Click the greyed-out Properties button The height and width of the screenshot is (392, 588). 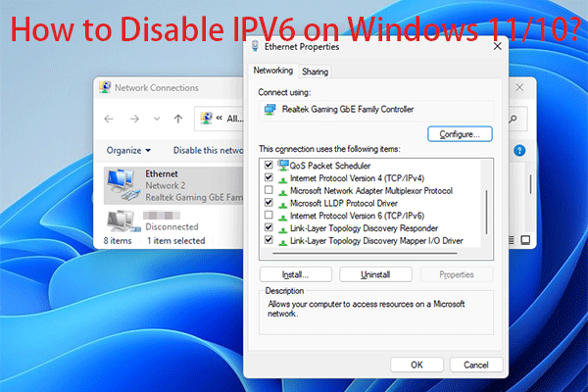coord(457,274)
